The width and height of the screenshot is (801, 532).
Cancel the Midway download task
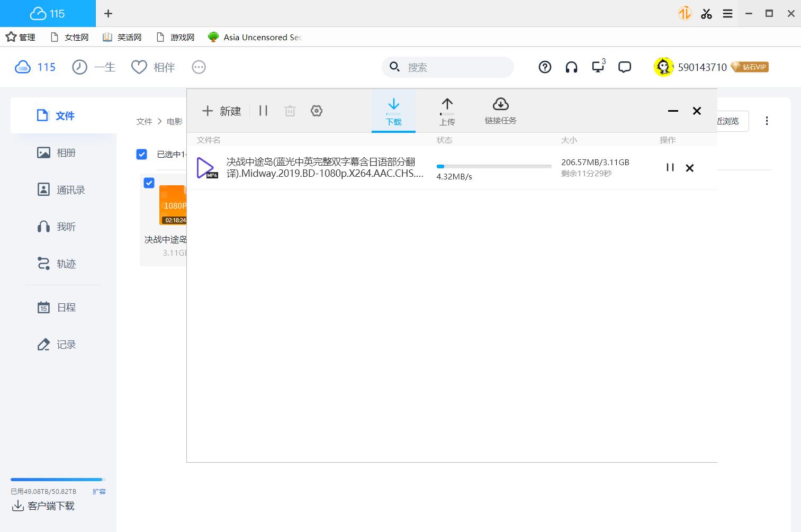pyautogui.click(x=689, y=168)
